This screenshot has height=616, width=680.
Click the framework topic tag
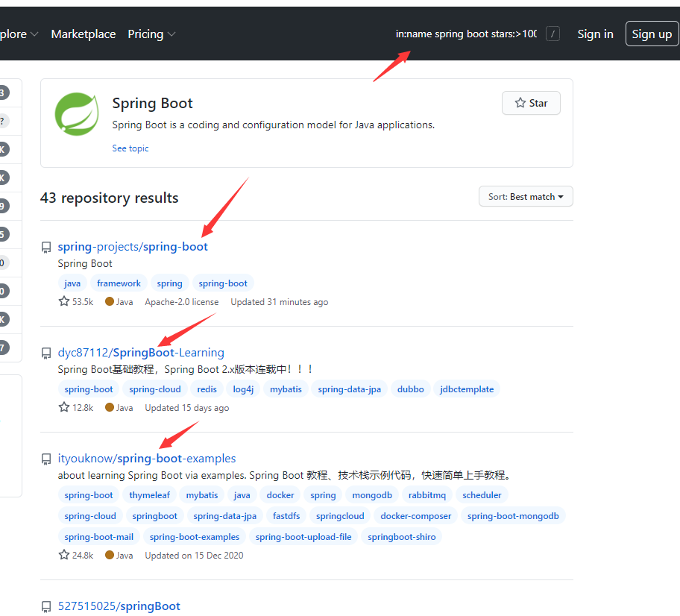coord(119,283)
